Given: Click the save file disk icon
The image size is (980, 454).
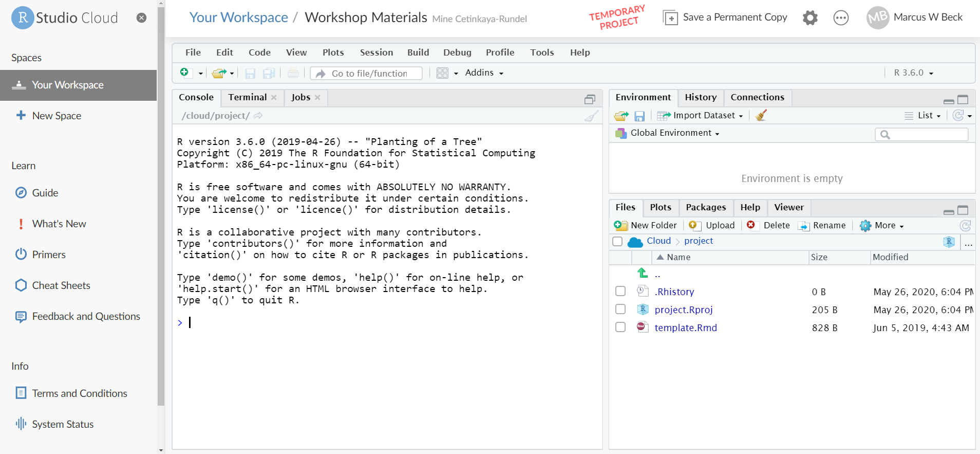Looking at the screenshot, I should (x=250, y=73).
